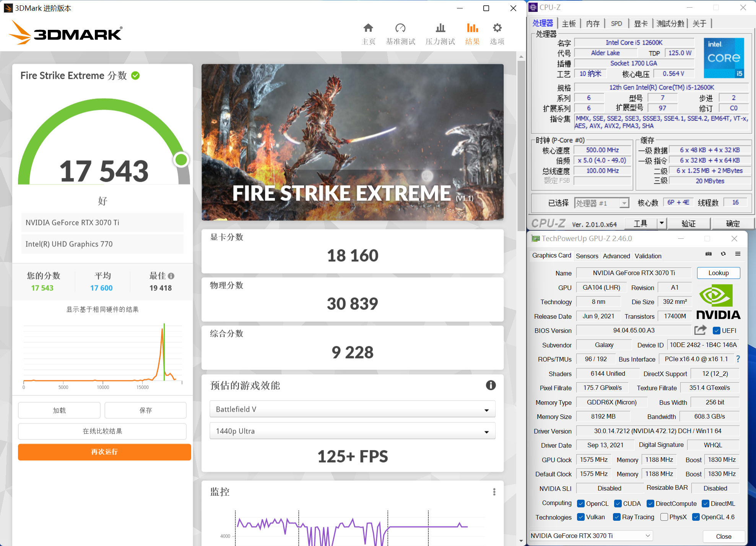Viewport: 756px width, 546px height.
Task: Click estimated game performance info icon
Action: [x=491, y=385]
